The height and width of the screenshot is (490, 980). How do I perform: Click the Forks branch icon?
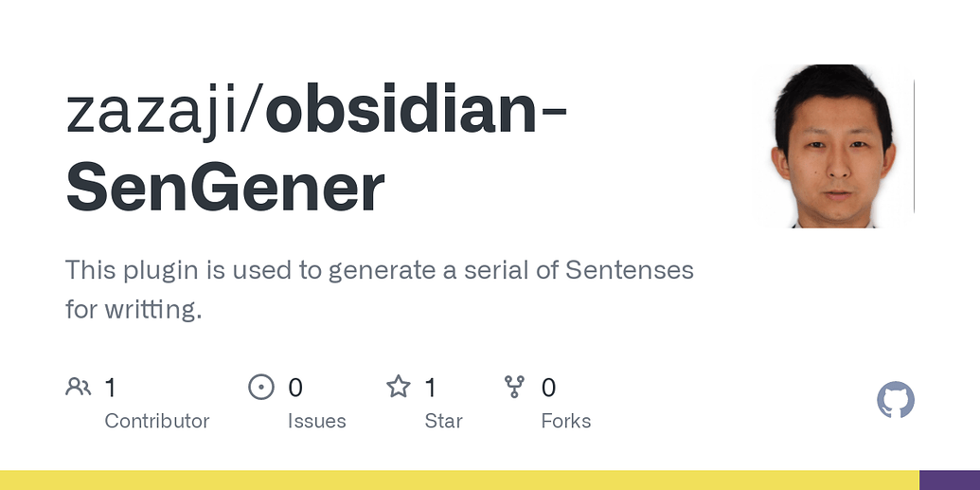point(514,387)
